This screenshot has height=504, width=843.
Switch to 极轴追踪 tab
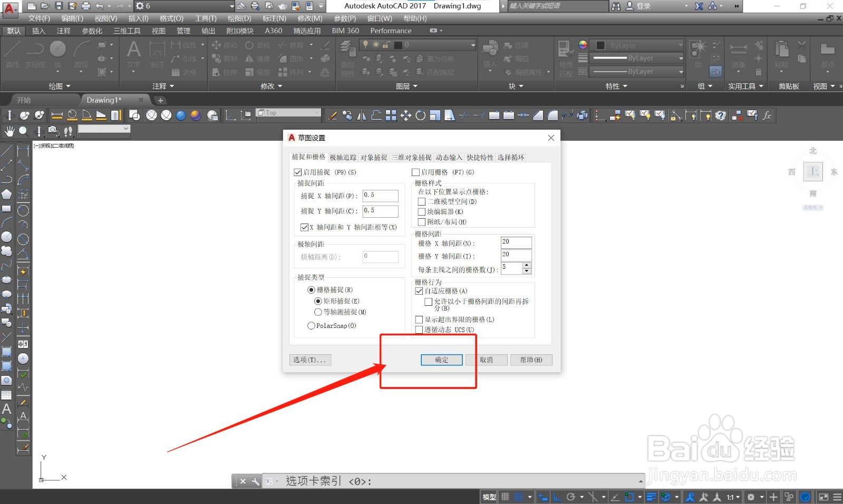click(343, 157)
